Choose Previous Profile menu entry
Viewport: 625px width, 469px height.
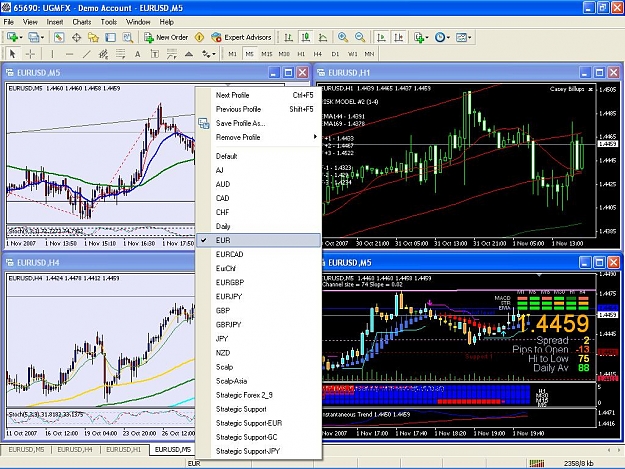tap(259, 109)
